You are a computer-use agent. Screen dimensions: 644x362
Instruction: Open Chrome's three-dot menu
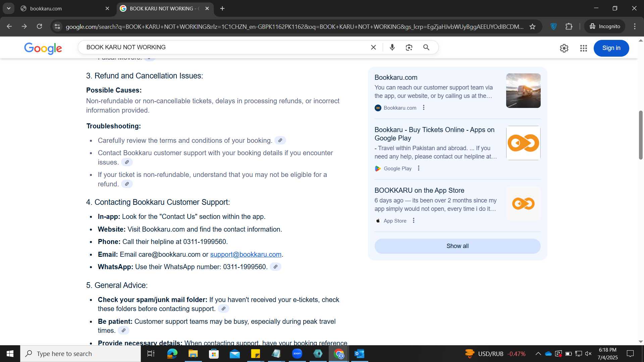[635, 26]
